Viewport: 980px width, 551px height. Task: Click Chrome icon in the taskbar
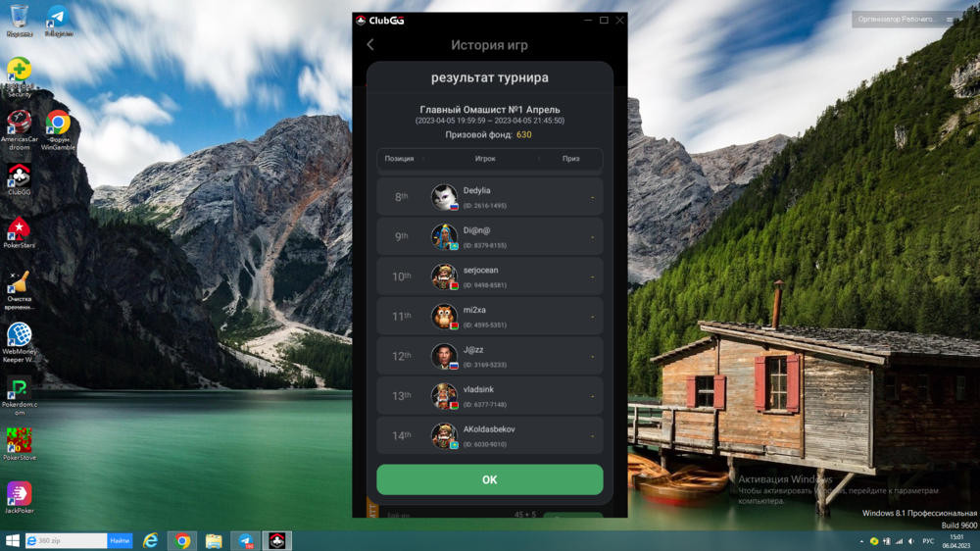tap(182, 541)
